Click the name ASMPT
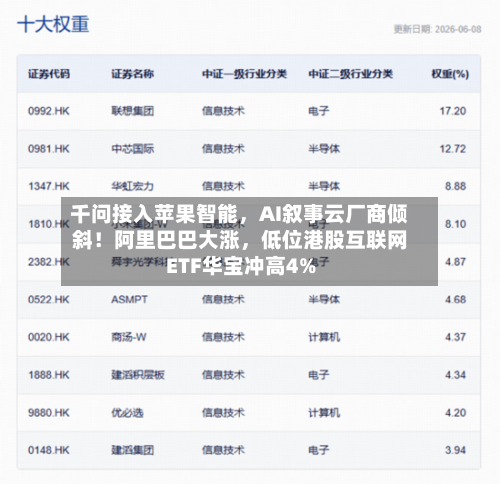 (129, 299)
